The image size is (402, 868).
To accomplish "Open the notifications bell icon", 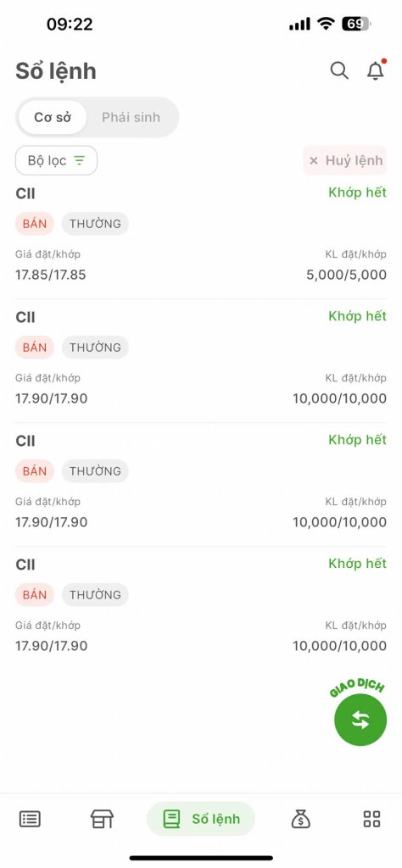I will tap(376, 70).
